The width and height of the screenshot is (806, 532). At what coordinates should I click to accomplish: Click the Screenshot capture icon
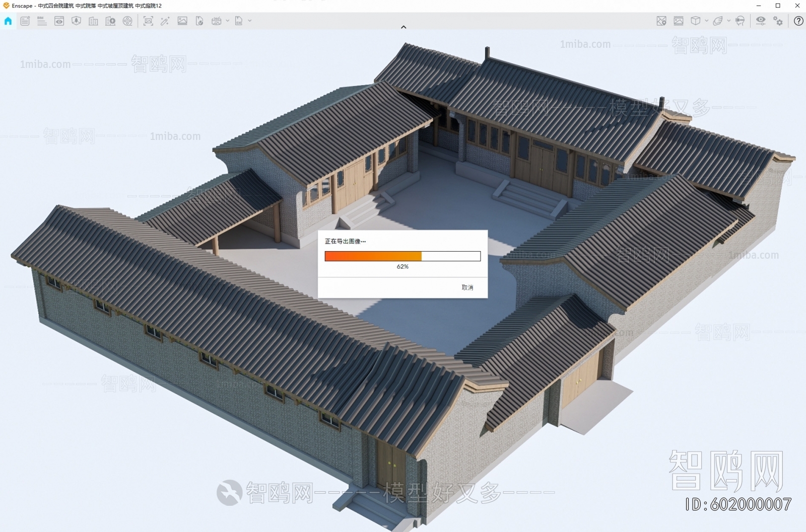(x=148, y=21)
